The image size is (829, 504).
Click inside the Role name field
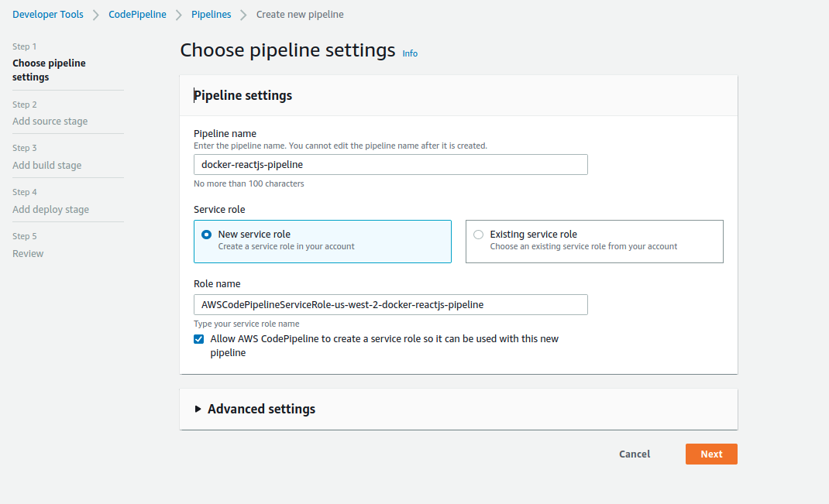pyautogui.click(x=390, y=305)
